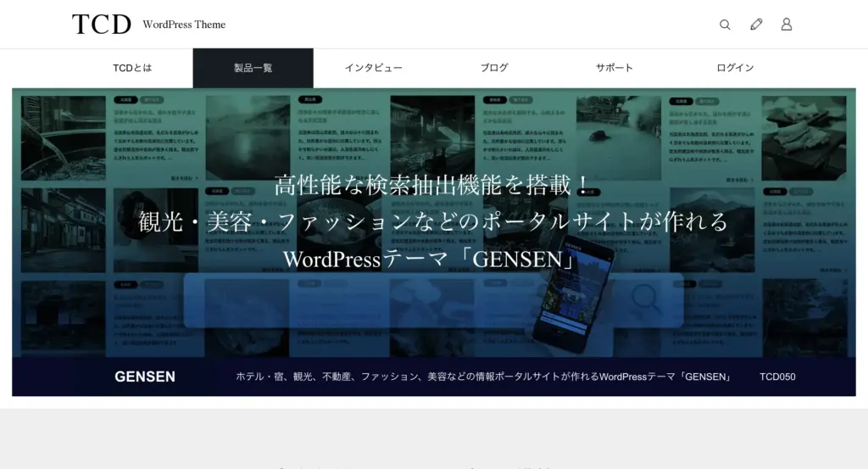Click the TCD logo

[x=102, y=25]
